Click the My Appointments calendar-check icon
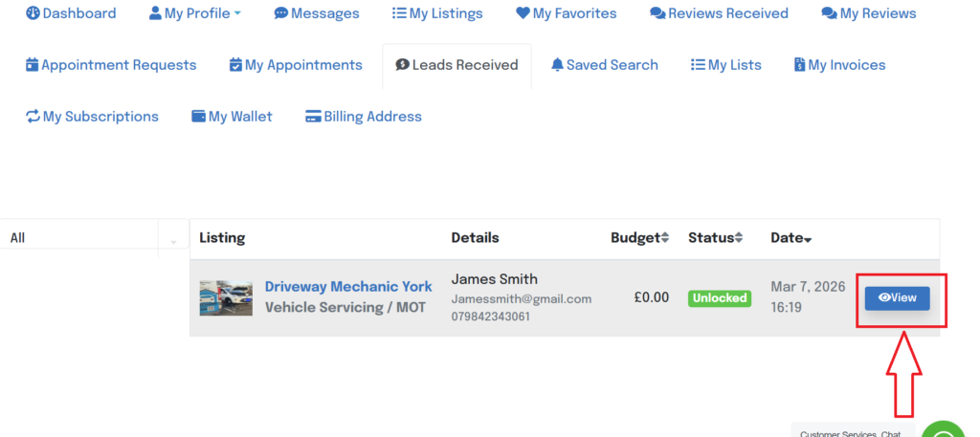The height and width of the screenshot is (437, 980). [x=235, y=65]
